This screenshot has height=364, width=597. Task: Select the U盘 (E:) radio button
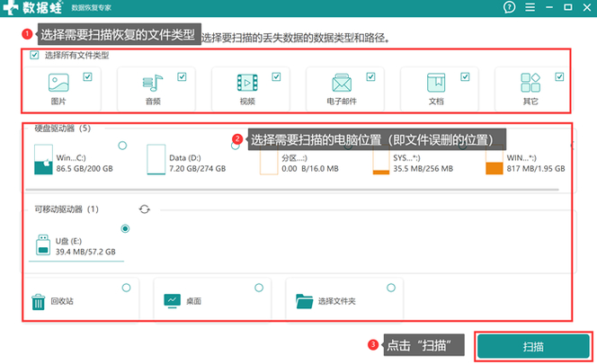pos(125,228)
